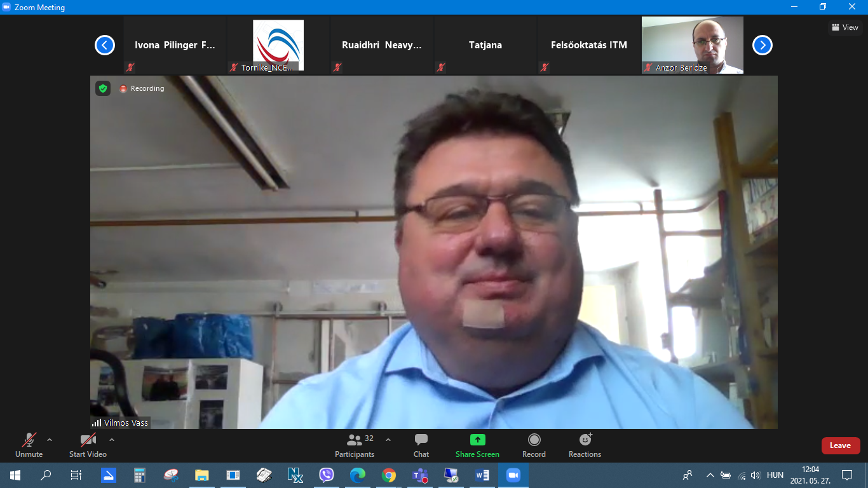The image size is (868, 488).
Task: Expand the arrow next to Participants
Action: [x=388, y=440]
